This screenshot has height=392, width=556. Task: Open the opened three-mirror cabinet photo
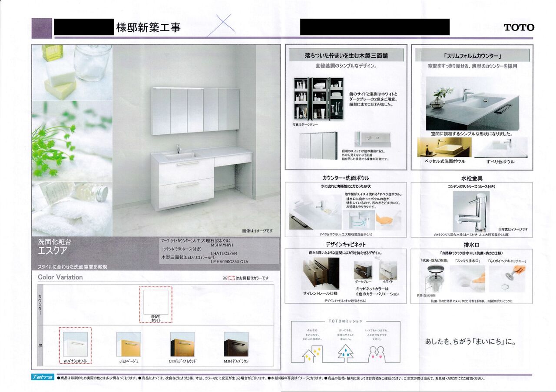click(x=318, y=98)
